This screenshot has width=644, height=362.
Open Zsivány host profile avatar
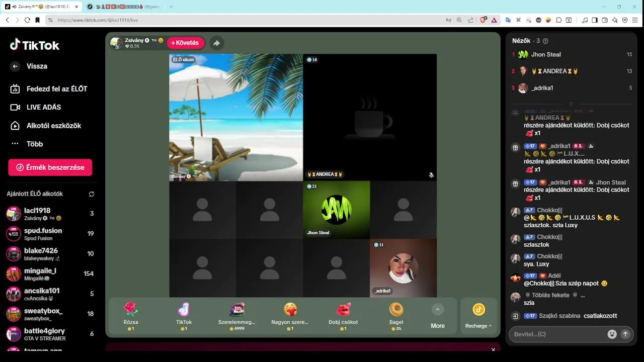coord(116,43)
